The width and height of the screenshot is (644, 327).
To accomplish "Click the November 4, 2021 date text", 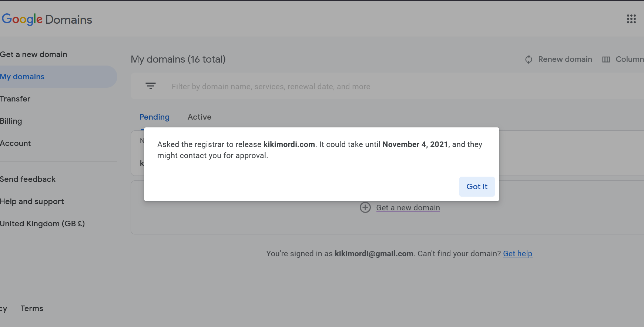I will (x=415, y=144).
